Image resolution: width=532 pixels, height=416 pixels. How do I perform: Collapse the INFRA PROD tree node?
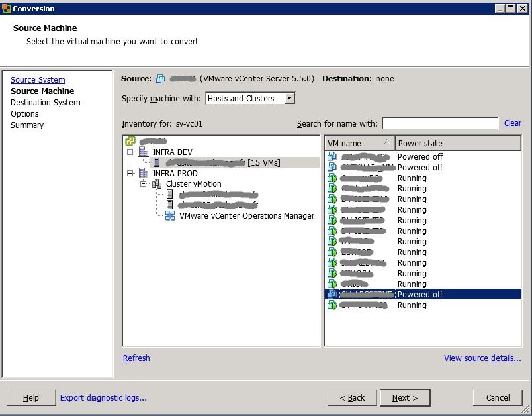click(x=130, y=173)
